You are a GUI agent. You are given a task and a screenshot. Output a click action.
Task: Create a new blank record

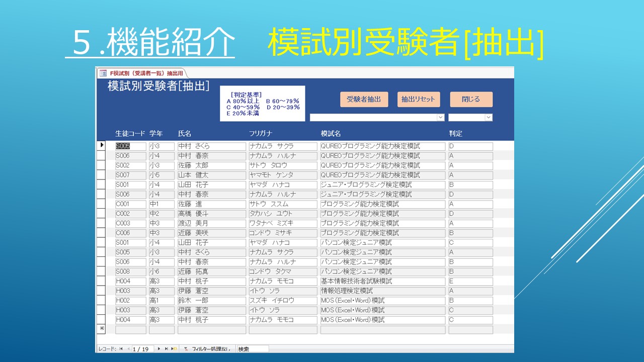[174, 348]
